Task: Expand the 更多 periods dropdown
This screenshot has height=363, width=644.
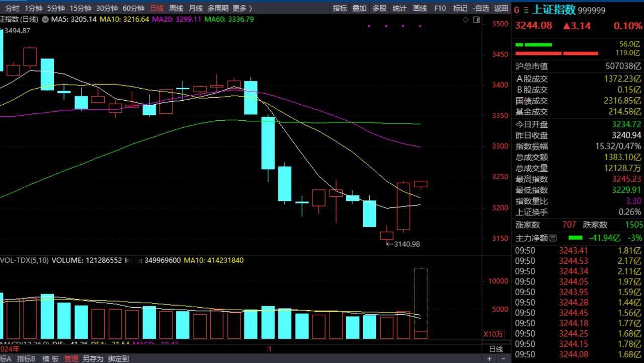Action: 242,8
